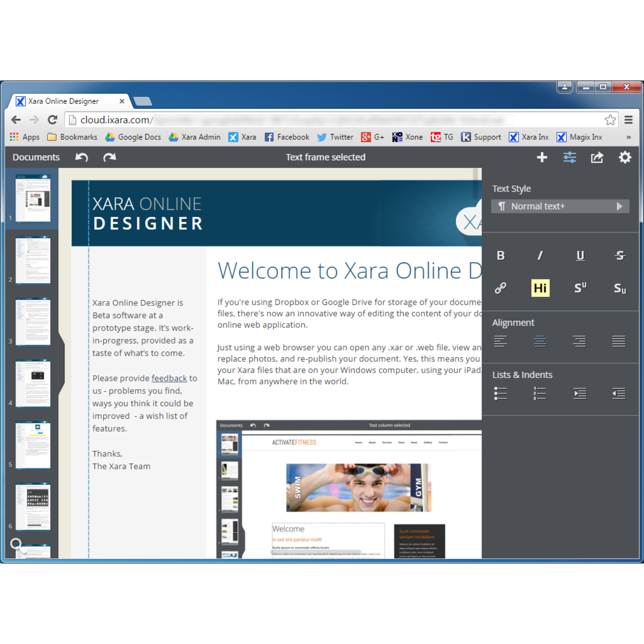Justify text alignment
Viewport: 644px width, 644px height.
619,341
